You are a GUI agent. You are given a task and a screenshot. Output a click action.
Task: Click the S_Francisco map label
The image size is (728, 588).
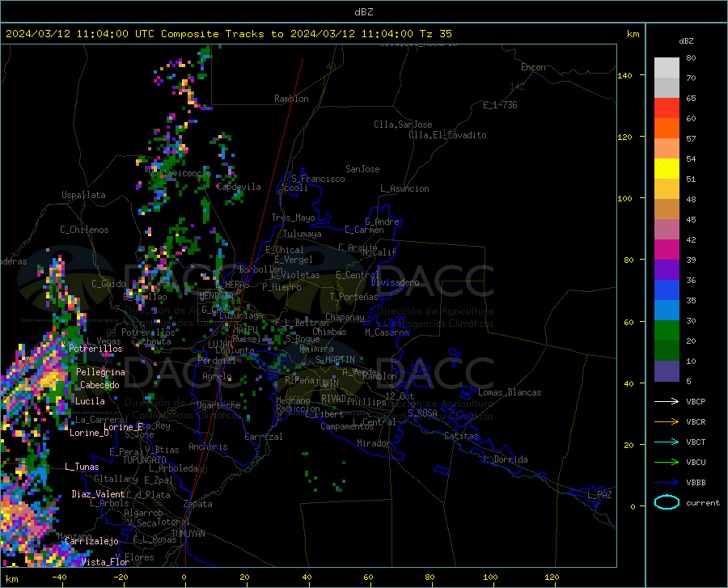(318, 179)
